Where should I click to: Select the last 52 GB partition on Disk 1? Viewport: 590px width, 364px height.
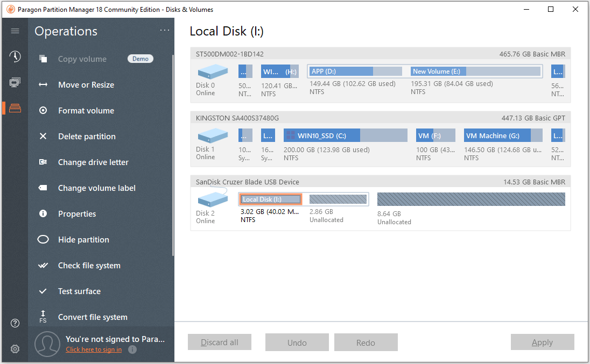pos(558,135)
